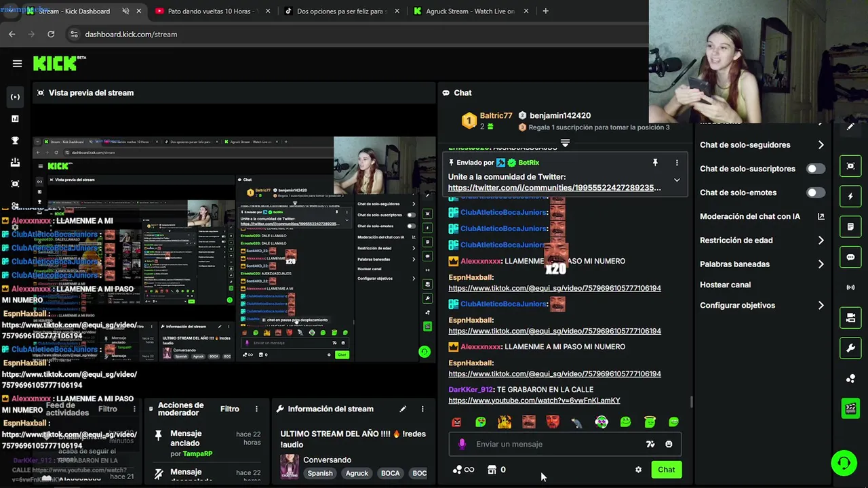Open the trophy achievements sidebar icon
This screenshot has height=488, width=868.
pos(15,140)
